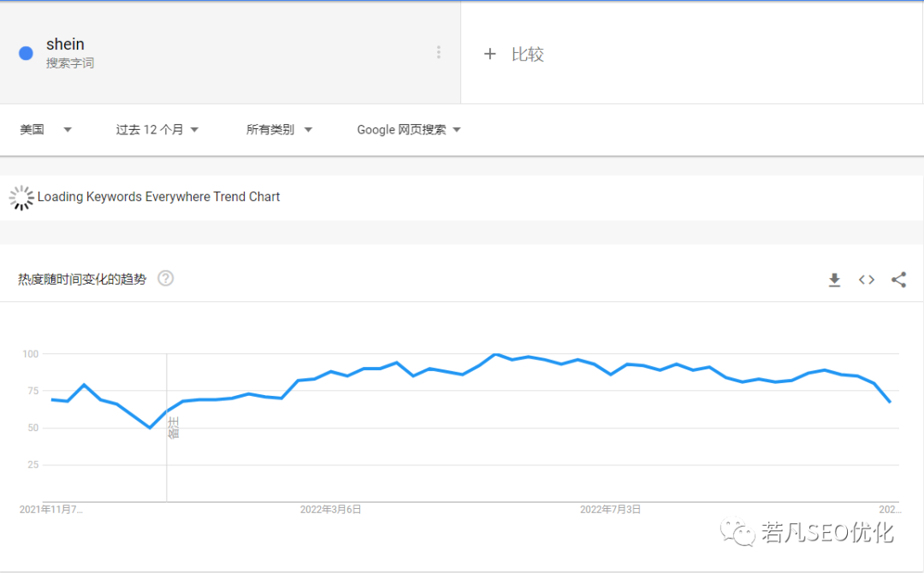Expand the 过去 12 个月 time range
This screenshot has width=924, height=573.
(157, 130)
